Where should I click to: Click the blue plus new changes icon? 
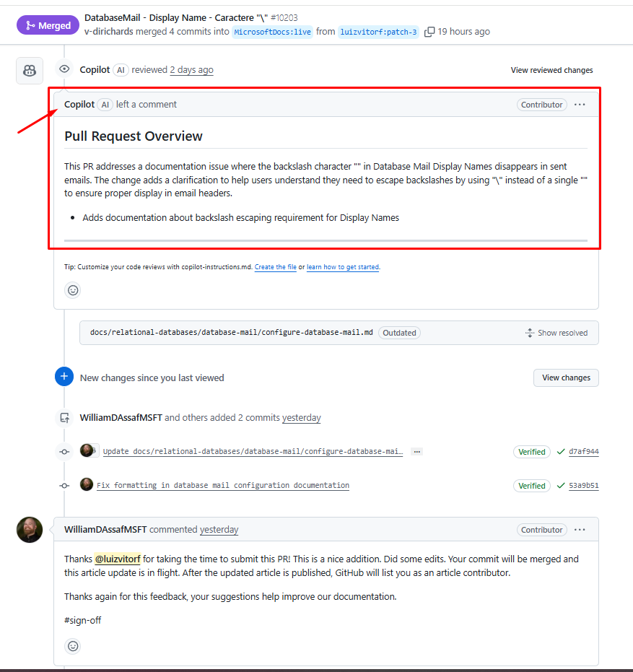point(64,377)
